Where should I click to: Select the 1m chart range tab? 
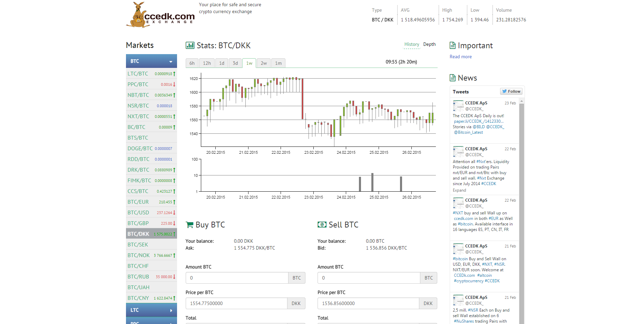click(x=278, y=63)
